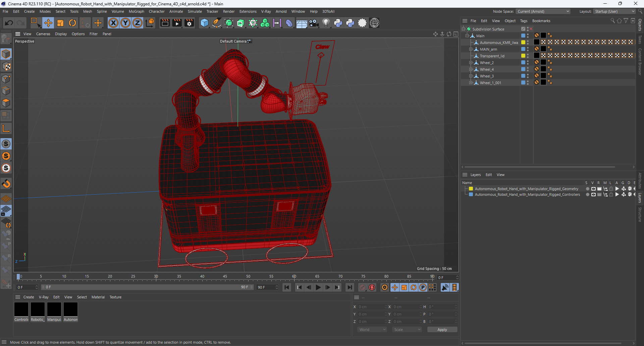644x346 pixels.
Task: Toggle lock on Geometry layer
Action: tap(611, 189)
